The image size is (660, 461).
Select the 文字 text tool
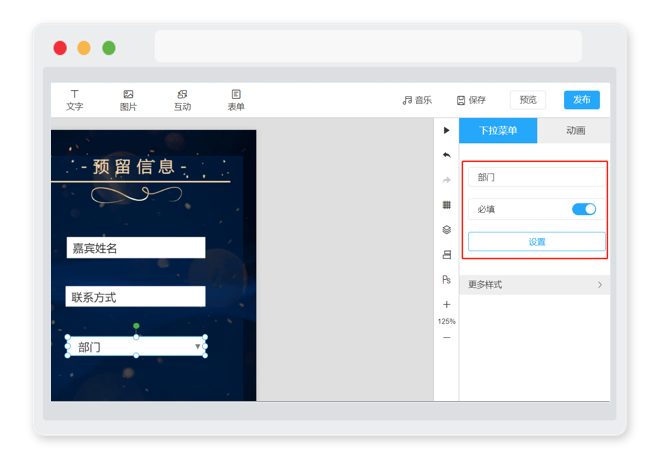coord(75,100)
